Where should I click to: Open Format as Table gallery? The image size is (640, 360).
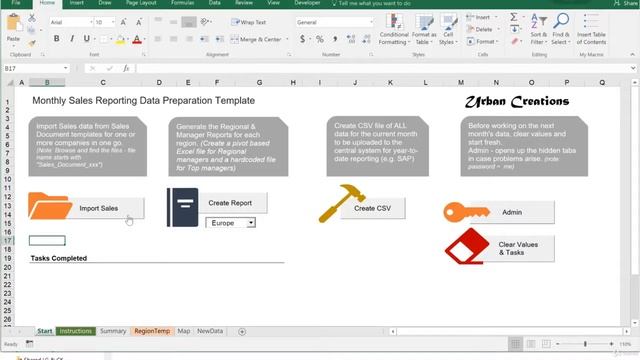pyautogui.click(x=424, y=29)
